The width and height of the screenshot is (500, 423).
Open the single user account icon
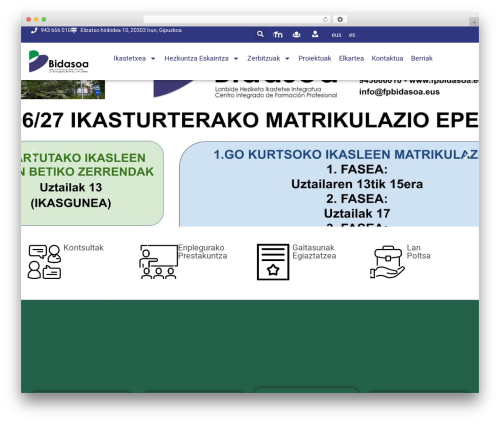click(315, 34)
